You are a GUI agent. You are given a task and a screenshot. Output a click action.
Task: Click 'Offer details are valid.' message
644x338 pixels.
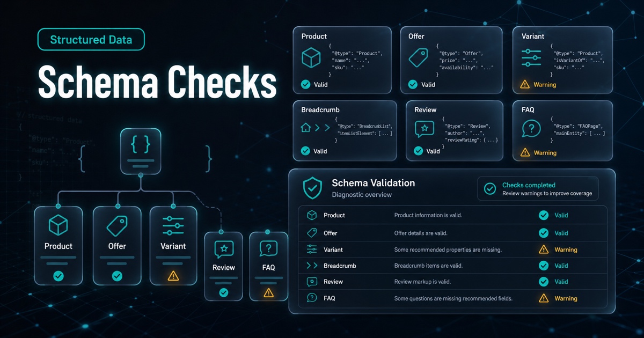click(421, 233)
